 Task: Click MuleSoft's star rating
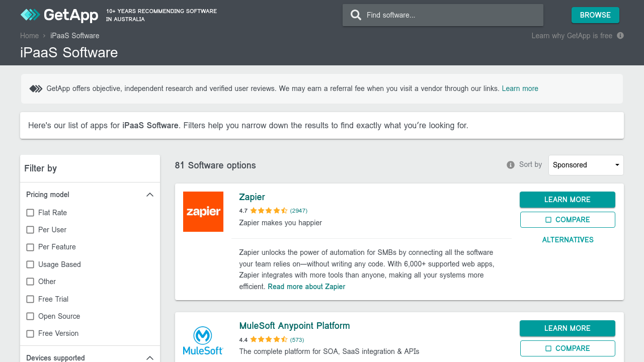tap(269, 339)
